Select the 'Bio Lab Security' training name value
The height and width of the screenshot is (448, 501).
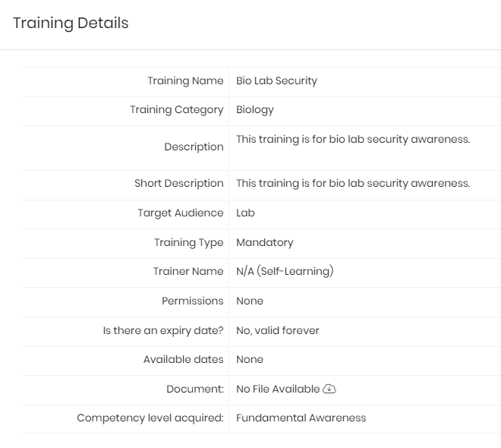pyautogui.click(x=277, y=80)
